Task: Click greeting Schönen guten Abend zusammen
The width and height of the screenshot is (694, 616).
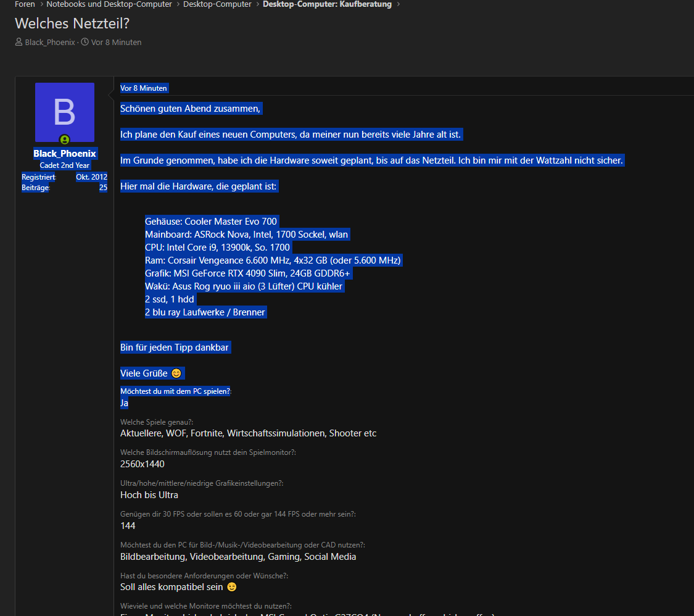Action: tap(191, 109)
